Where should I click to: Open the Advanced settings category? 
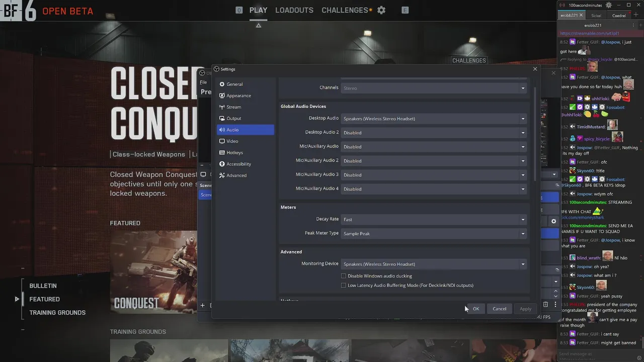[x=245, y=175]
